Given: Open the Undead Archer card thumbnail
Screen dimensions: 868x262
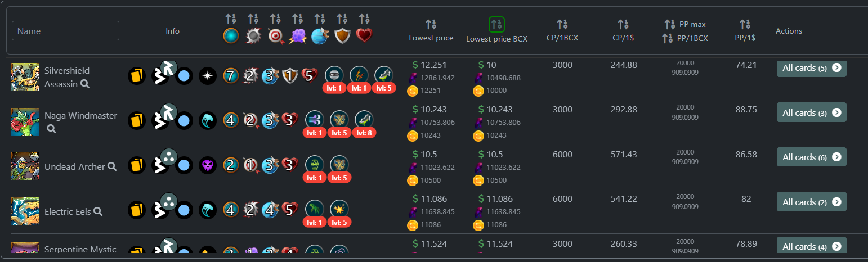Looking at the screenshot, I should 25,166.
